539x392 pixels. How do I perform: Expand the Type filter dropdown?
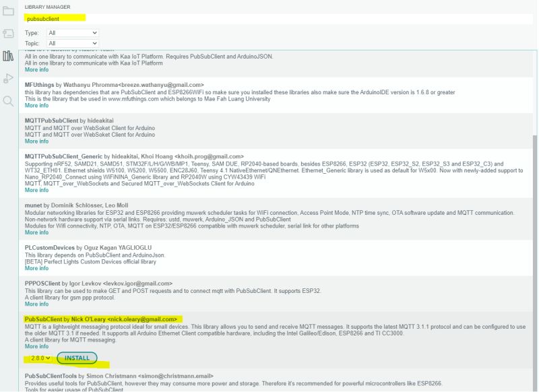pyautogui.click(x=73, y=33)
